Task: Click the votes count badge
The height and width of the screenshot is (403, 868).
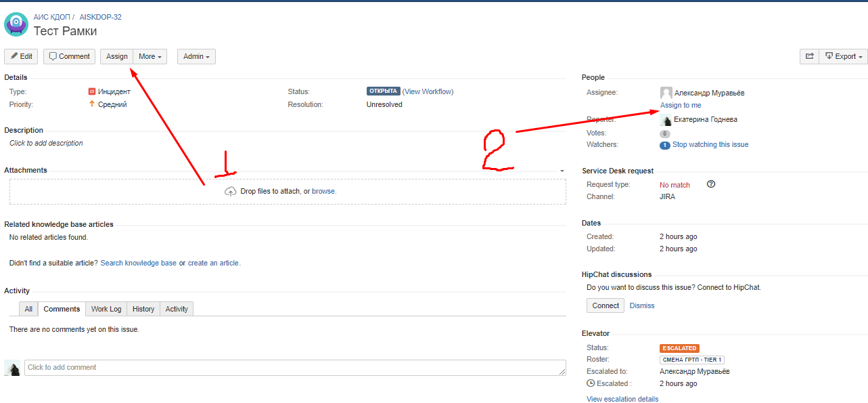Action: click(x=665, y=133)
